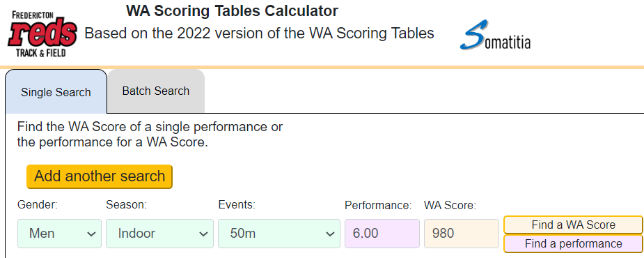This screenshot has height=258, width=644.
Task: Click the Add another search button
Action: click(x=100, y=176)
